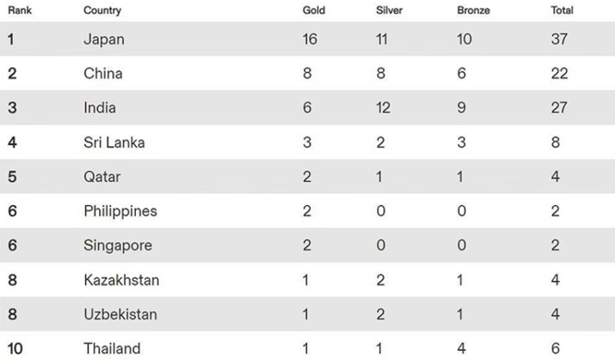Click the Philippines country name

click(121, 212)
